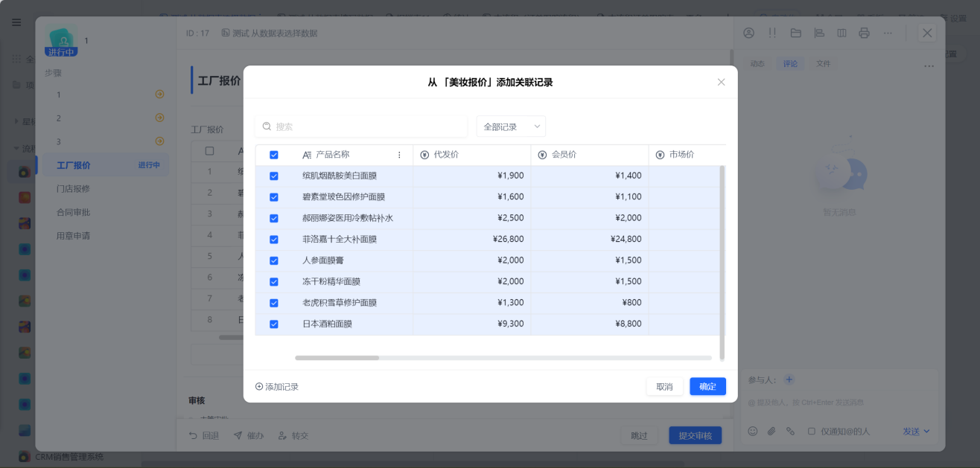Open the 全部记录 filter dropdown

point(511,126)
